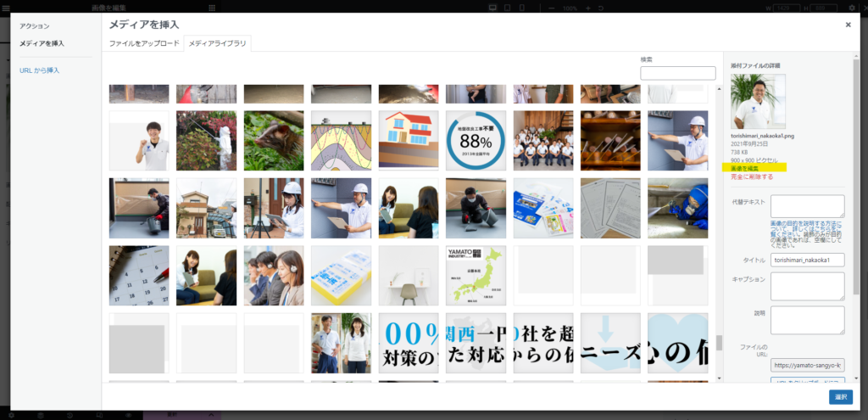Click the media grid scrollbar thumb
Viewport: 868px width, 420px height.
tap(719, 343)
